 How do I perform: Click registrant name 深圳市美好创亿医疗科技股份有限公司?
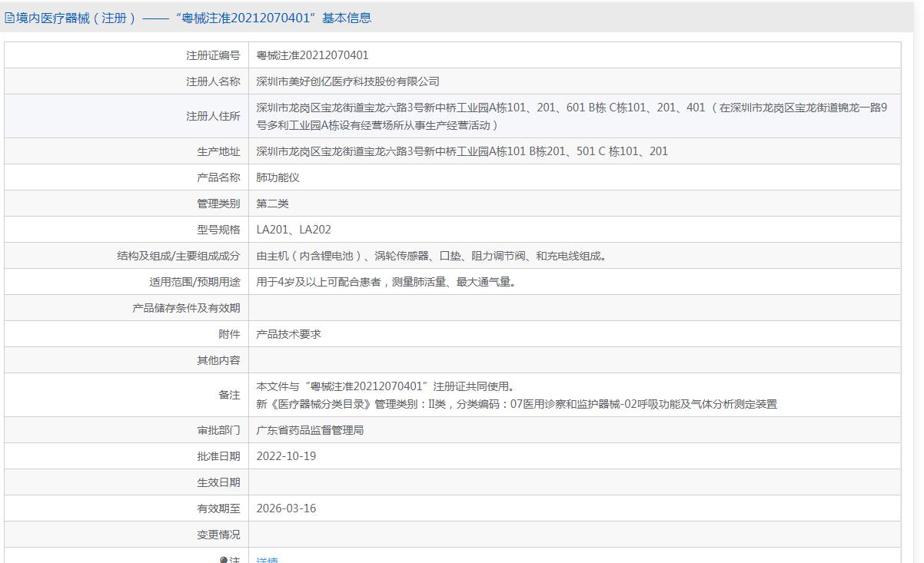[347, 81]
